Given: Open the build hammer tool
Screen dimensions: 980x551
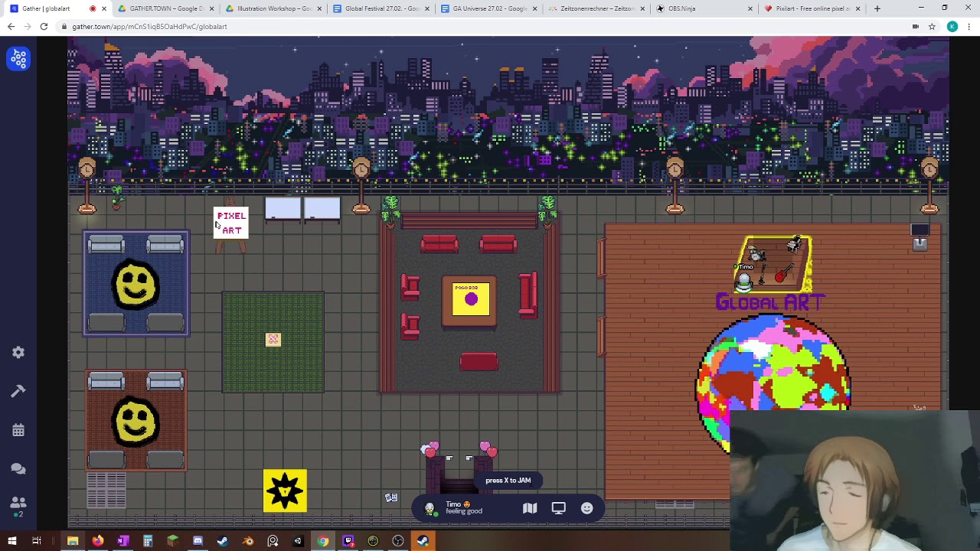Looking at the screenshot, I should (18, 391).
